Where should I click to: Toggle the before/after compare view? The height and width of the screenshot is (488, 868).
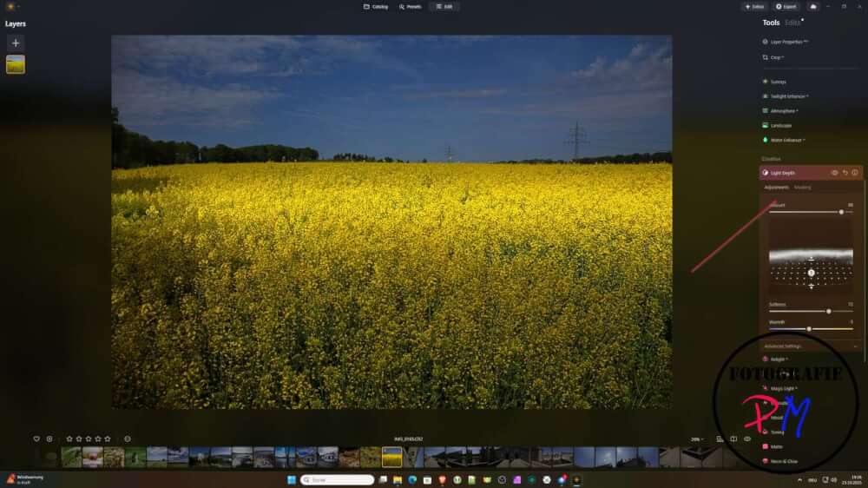[733, 439]
